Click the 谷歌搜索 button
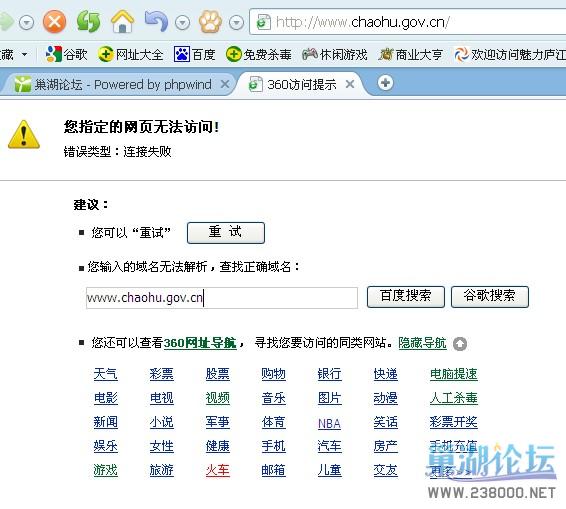Screen dimensions: 566x509 point(490,297)
